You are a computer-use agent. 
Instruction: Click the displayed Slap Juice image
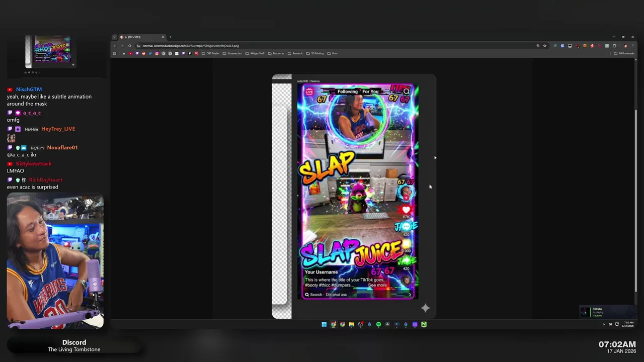(354, 196)
